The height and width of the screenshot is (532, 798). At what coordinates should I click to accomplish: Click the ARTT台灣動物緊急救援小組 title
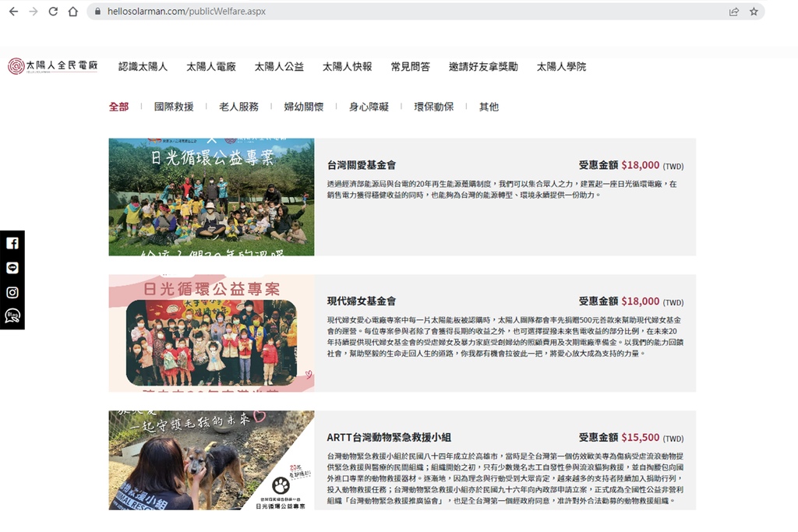[389, 438]
